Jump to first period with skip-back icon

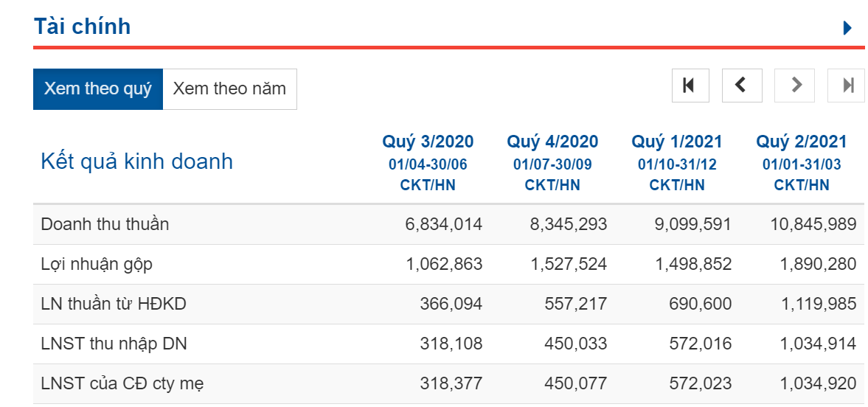(x=690, y=86)
